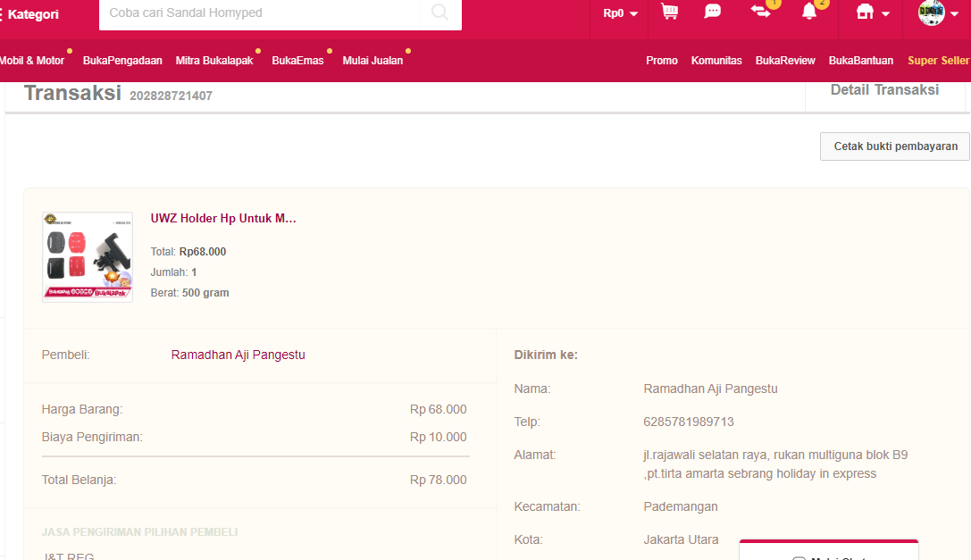Open BukaReview link
This screenshot has height=560, width=971.
tap(785, 61)
